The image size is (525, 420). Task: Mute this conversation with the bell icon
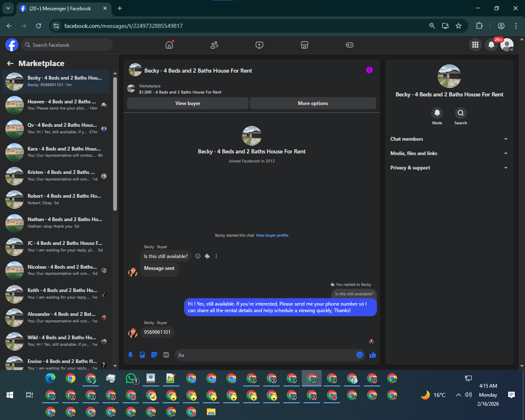[437, 113]
